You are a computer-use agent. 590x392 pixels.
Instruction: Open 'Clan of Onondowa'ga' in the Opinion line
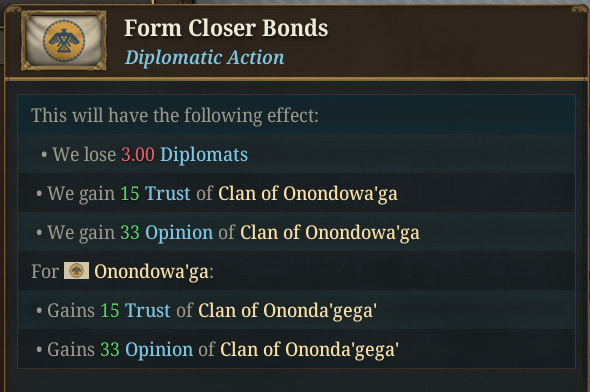330,232
